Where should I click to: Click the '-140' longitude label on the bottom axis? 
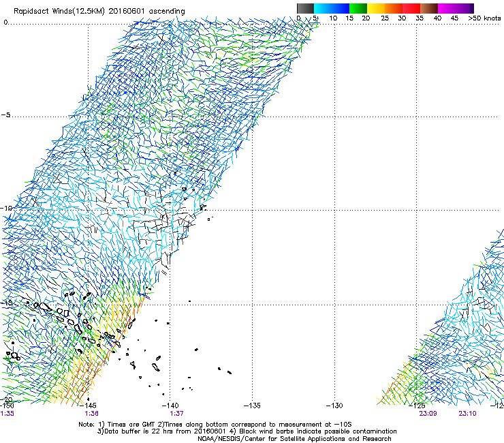(170, 406)
